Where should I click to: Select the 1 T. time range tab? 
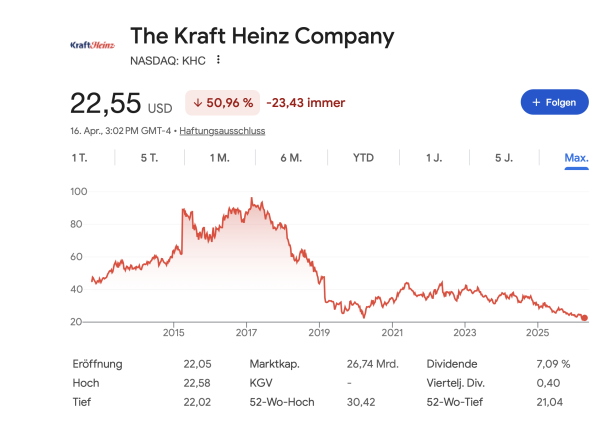79,158
